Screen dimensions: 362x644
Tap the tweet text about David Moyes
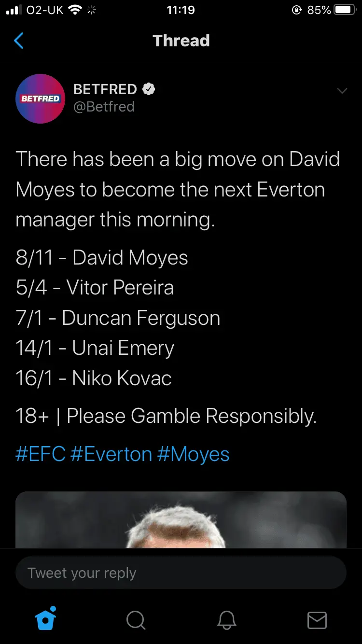[x=178, y=189]
